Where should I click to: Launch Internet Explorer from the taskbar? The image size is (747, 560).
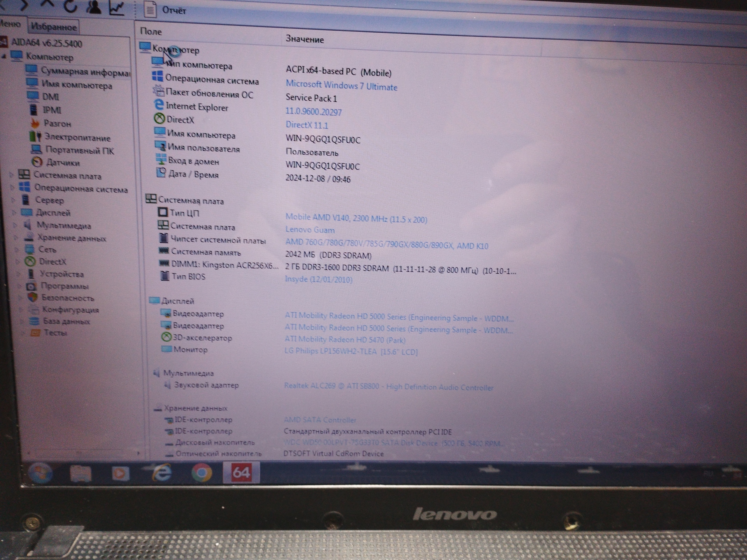tap(161, 472)
